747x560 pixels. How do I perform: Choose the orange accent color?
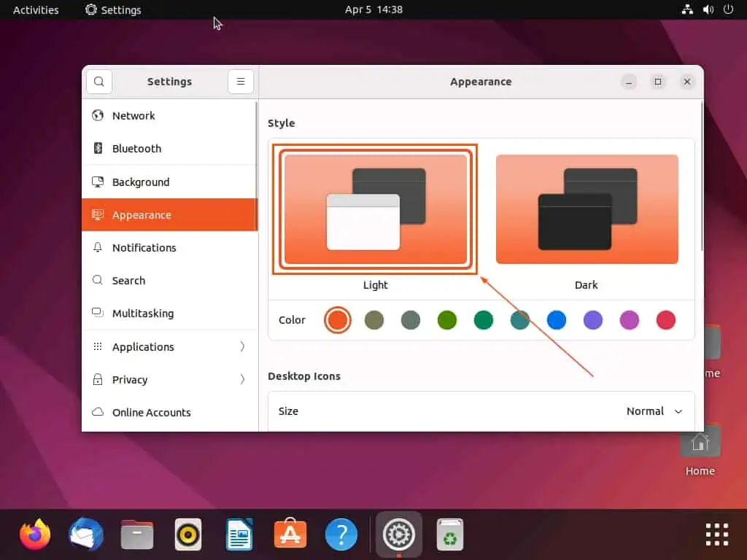coord(337,320)
